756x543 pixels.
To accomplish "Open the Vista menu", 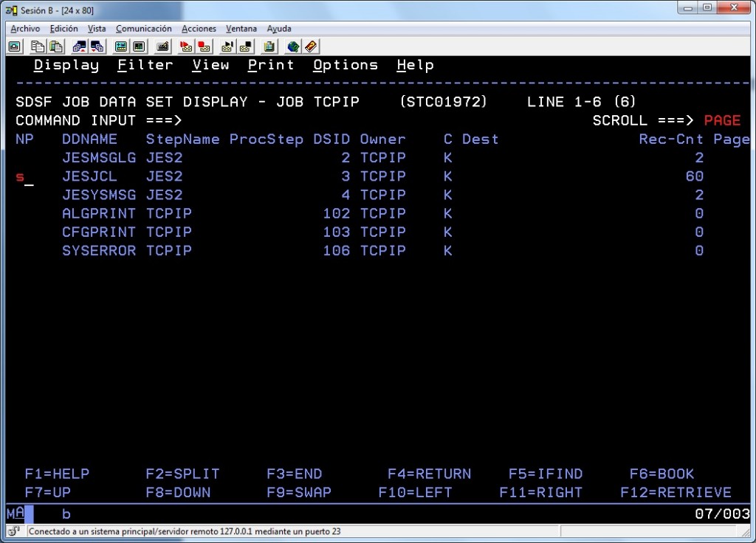I will pyautogui.click(x=97, y=29).
